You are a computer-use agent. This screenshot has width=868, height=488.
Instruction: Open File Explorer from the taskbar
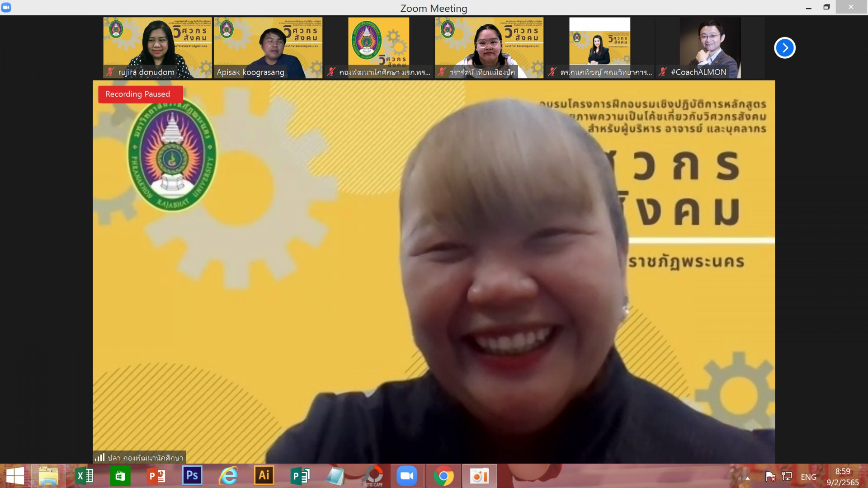[x=48, y=476]
